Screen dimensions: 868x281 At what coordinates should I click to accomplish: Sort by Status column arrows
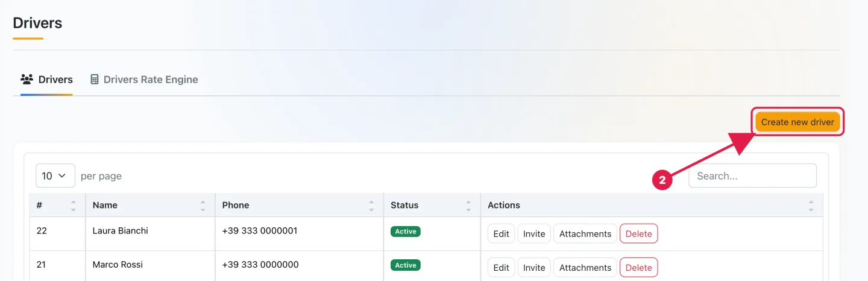pyautogui.click(x=468, y=205)
